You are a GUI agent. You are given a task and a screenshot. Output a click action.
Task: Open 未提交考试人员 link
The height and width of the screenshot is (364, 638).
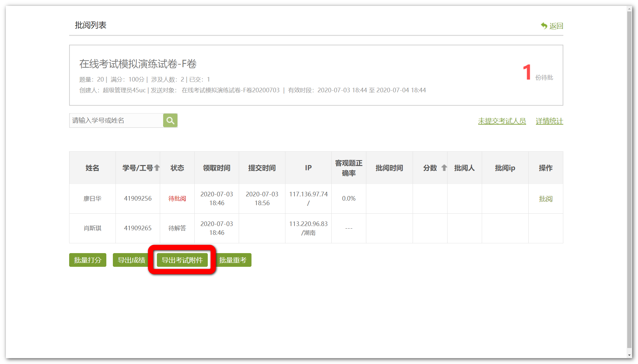point(502,121)
